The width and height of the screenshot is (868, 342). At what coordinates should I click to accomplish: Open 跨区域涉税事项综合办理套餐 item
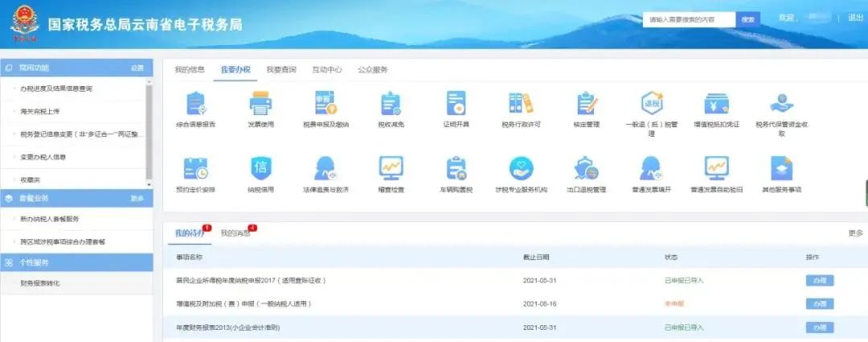[63, 241]
